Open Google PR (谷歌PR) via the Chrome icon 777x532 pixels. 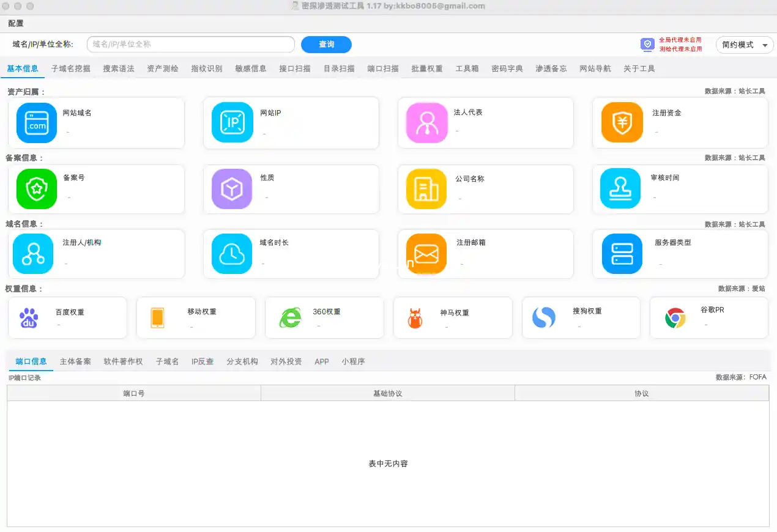pos(675,317)
